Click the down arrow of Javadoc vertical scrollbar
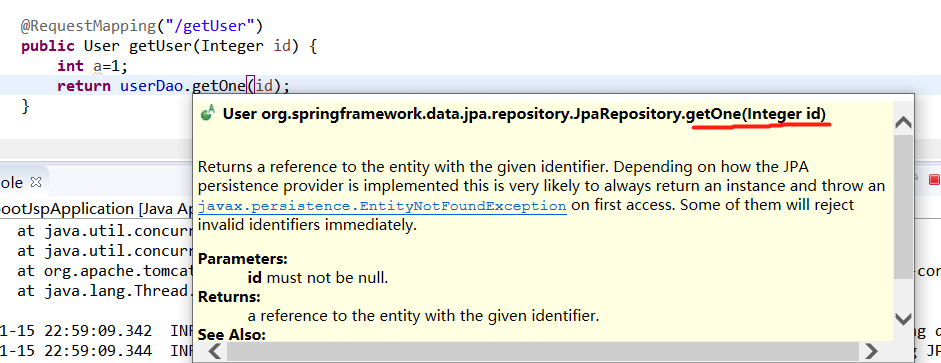This screenshot has width=941, height=363. pyautogui.click(x=903, y=319)
